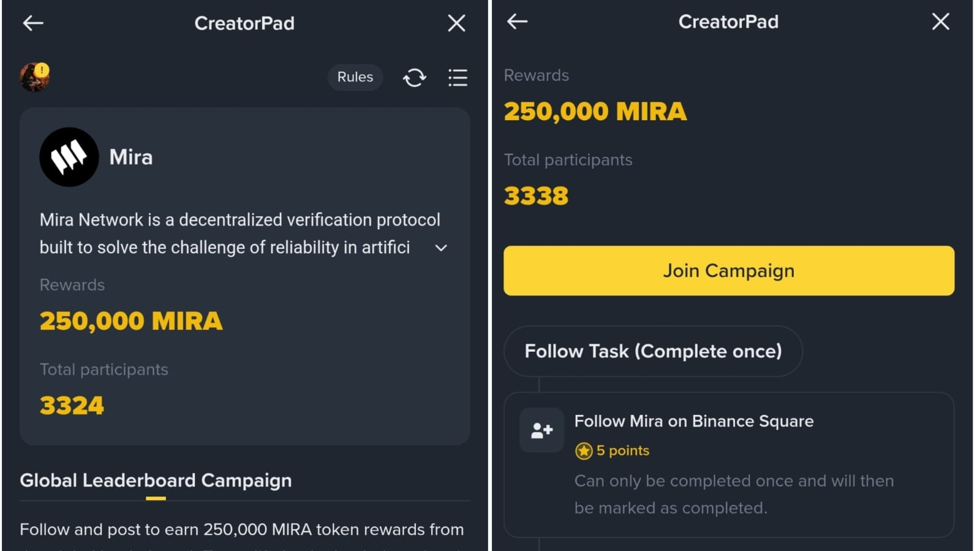Tap the 5 points star icon
The height and width of the screenshot is (551, 980).
(x=584, y=451)
